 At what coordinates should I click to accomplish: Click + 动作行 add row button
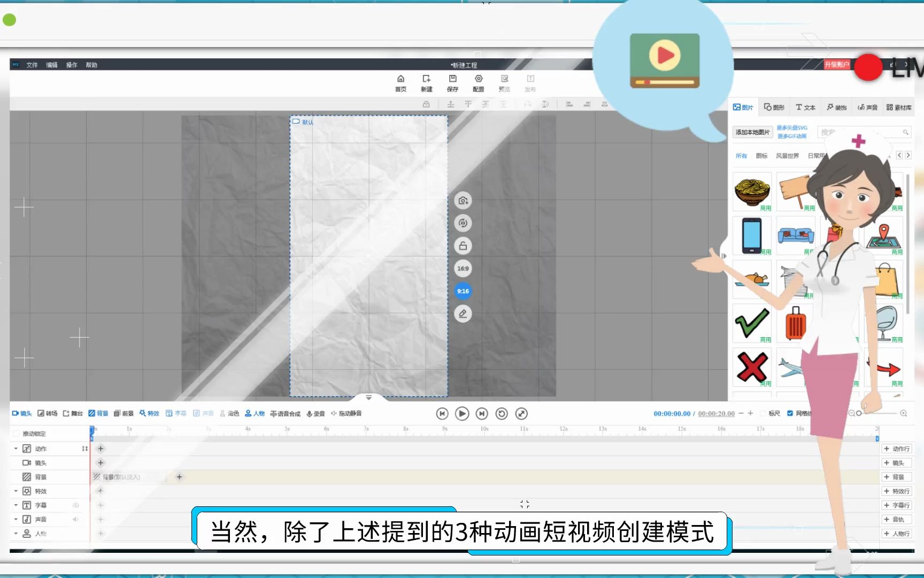[x=896, y=448]
